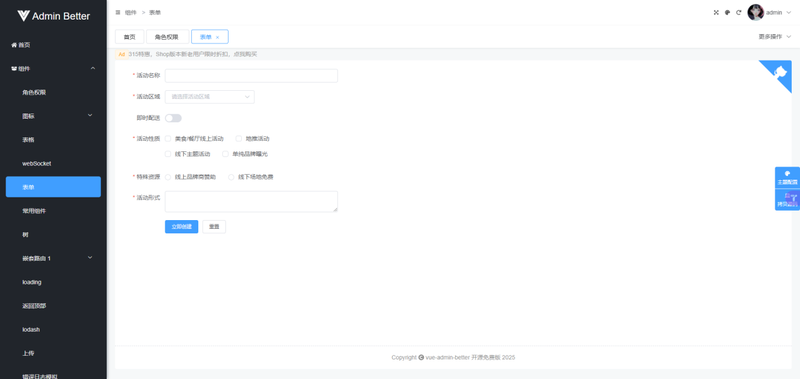Open 表格 in the sidebar
Viewport: 800px width, 379px height.
(53, 140)
